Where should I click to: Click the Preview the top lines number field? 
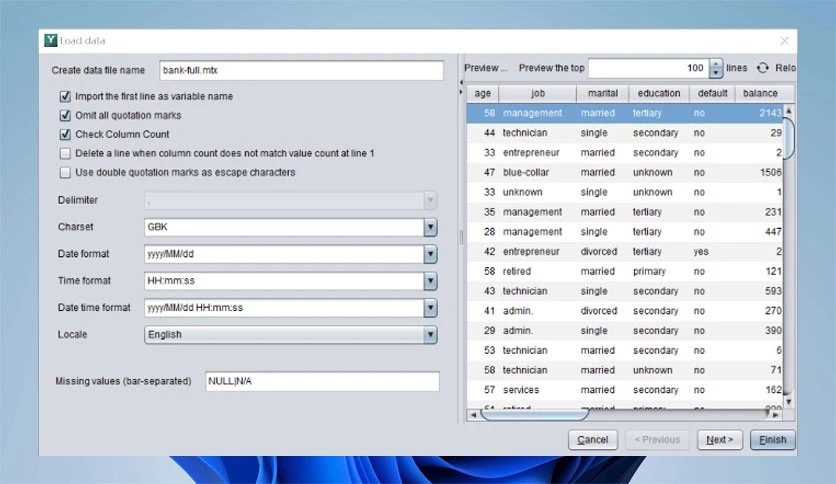(x=649, y=68)
